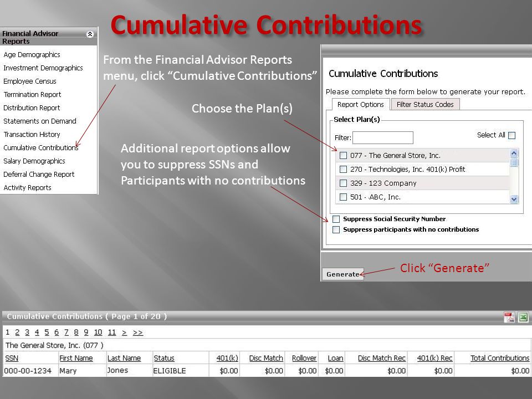Collapse the Financial Advisor Reports panel
This screenshot has width=532, height=399.
click(x=90, y=34)
